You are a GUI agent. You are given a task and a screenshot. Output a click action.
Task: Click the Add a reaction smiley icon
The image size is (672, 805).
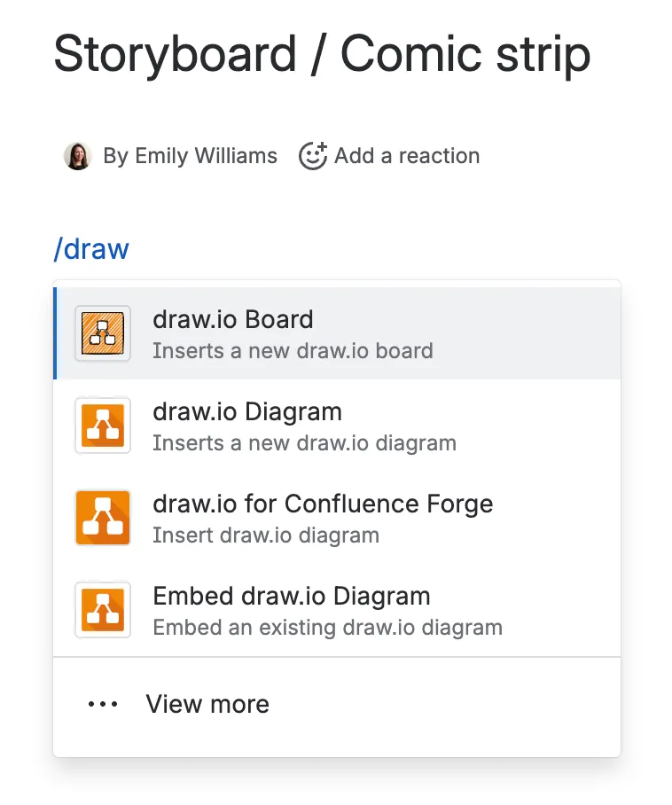(311, 155)
